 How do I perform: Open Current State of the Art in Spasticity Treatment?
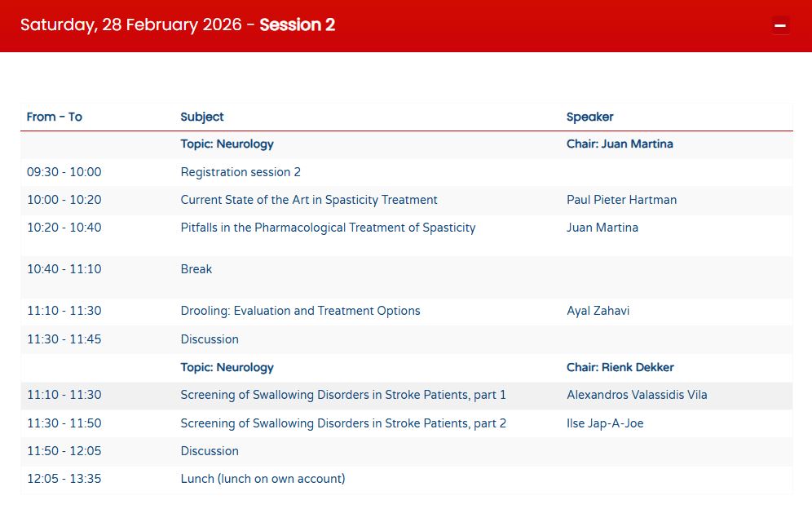tap(309, 200)
